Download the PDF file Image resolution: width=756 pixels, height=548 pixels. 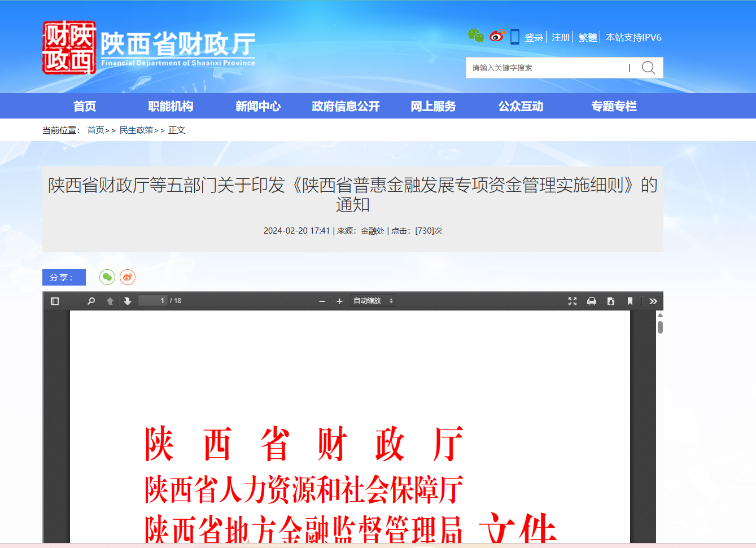610,301
